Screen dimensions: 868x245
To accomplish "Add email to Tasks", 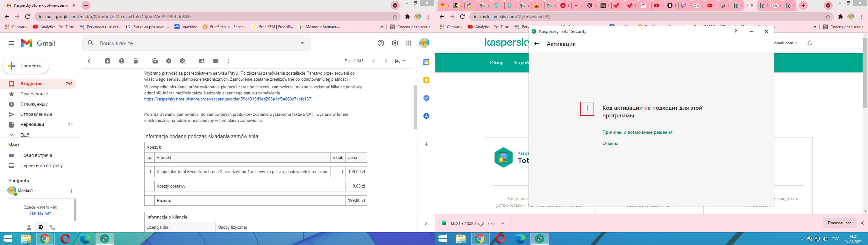I will [183, 61].
